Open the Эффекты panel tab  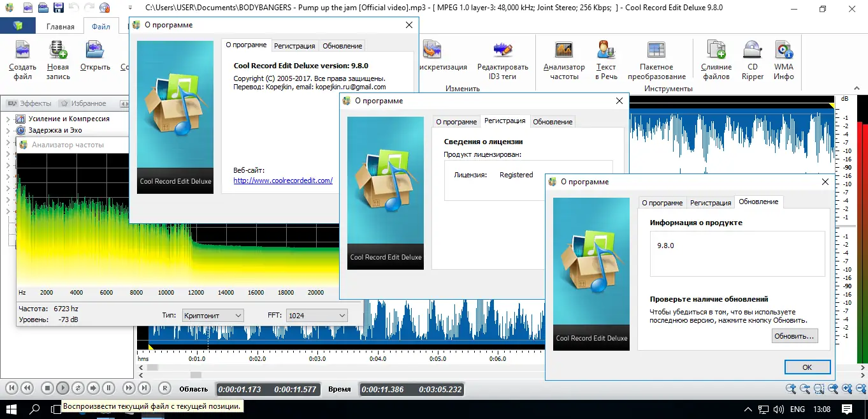click(29, 103)
